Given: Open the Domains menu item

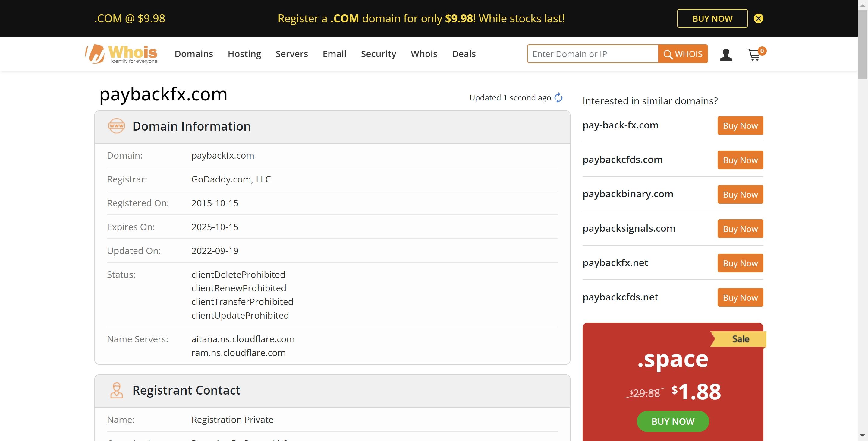Looking at the screenshot, I should click(x=194, y=53).
